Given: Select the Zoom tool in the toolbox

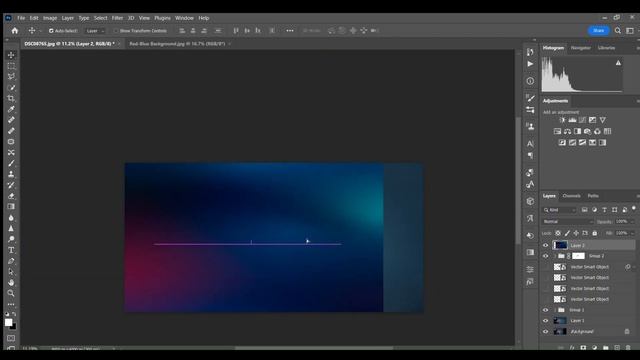Looking at the screenshot, I should (x=11, y=293).
